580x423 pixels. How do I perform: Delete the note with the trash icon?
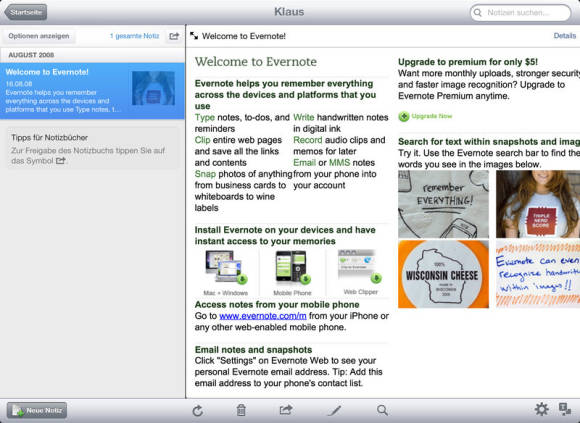click(241, 410)
